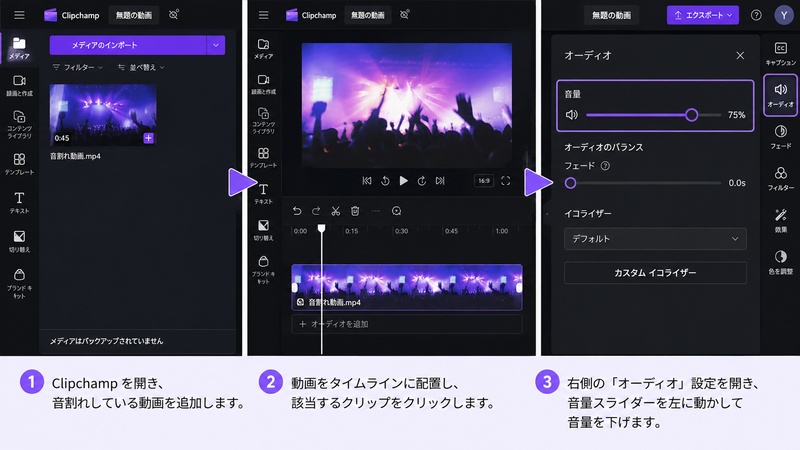Enter fullscreen preview mode
This screenshot has width=800, height=450.
click(x=506, y=181)
